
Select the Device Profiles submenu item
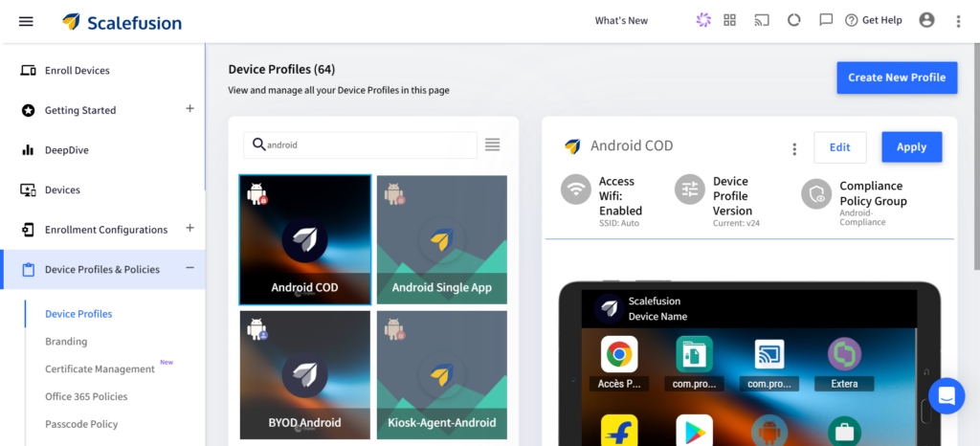click(x=78, y=314)
